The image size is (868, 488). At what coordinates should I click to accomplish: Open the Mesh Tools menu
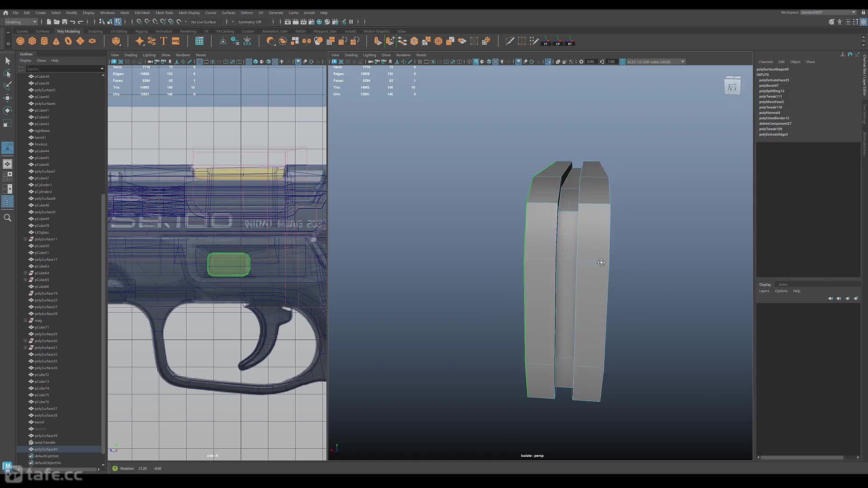pyautogui.click(x=164, y=13)
